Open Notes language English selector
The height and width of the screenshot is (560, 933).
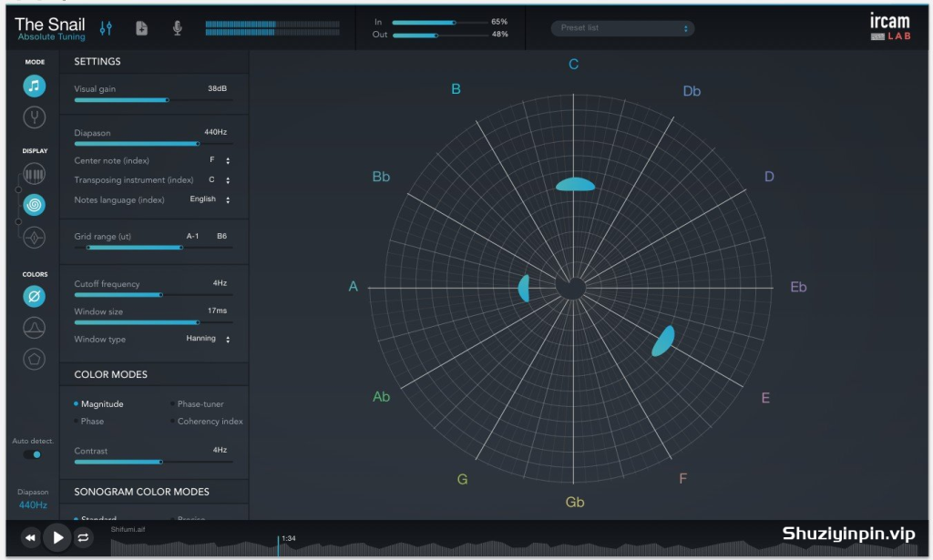click(x=210, y=199)
